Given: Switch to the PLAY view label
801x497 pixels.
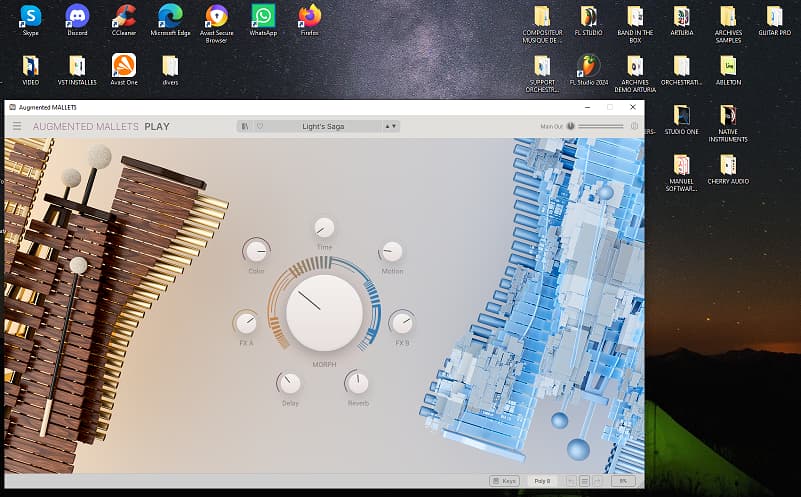Looking at the screenshot, I should [157, 126].
